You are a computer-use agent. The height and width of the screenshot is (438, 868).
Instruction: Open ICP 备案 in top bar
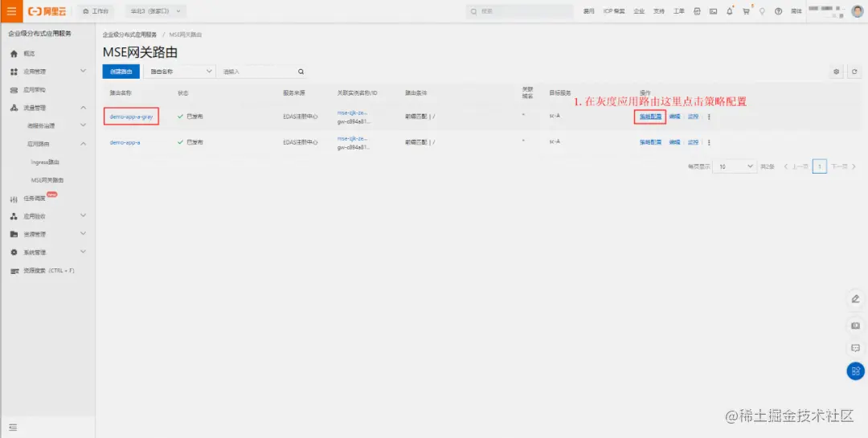pos(614,11)
